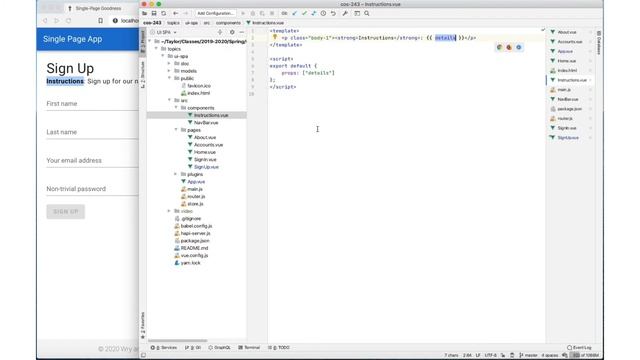The height and width of the screenshot is (360, 640).
Task: Collapse the public folder
Action: [169, 78]
